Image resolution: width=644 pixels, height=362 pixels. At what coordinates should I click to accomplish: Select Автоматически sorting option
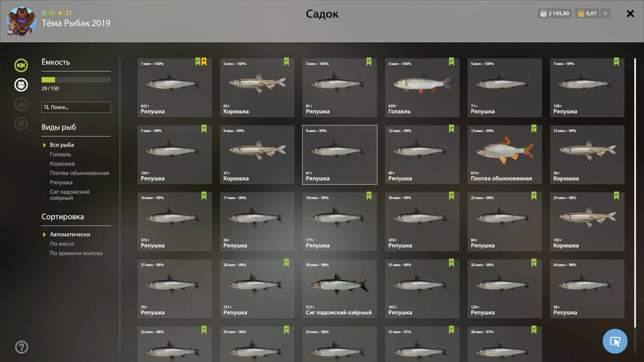click(x=70, y=234)
